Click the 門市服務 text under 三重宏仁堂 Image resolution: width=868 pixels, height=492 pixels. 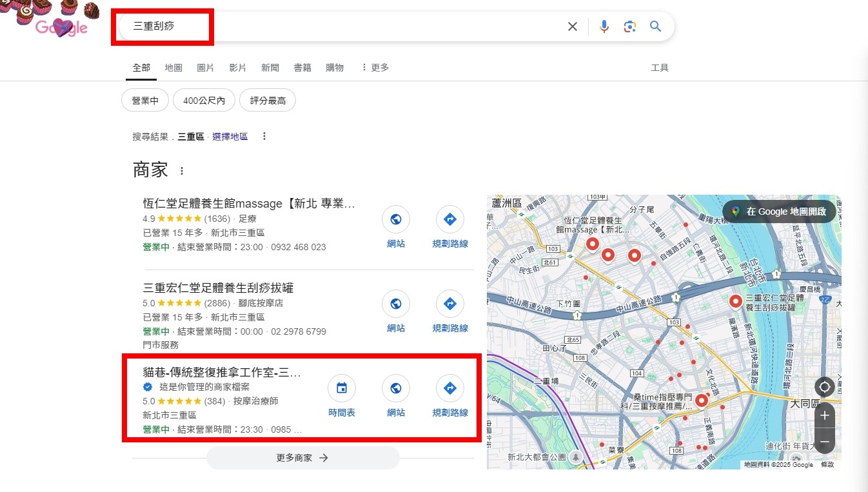tap(161, 345)
